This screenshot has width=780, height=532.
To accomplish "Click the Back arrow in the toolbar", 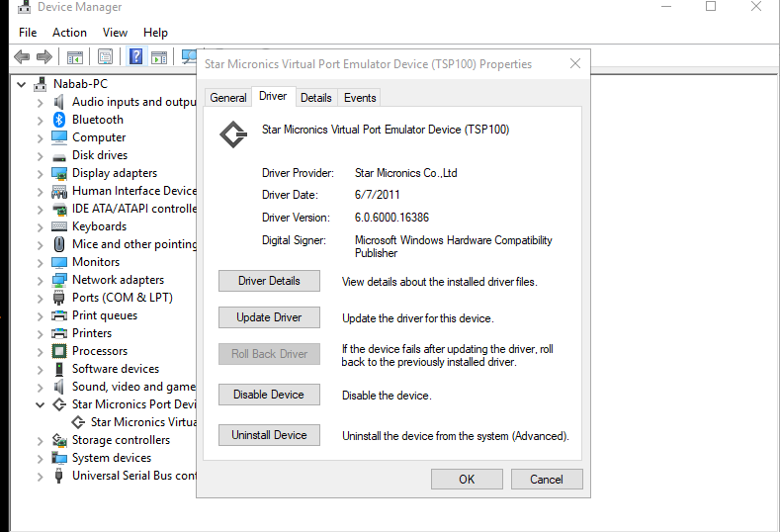I will pos(22,56).
